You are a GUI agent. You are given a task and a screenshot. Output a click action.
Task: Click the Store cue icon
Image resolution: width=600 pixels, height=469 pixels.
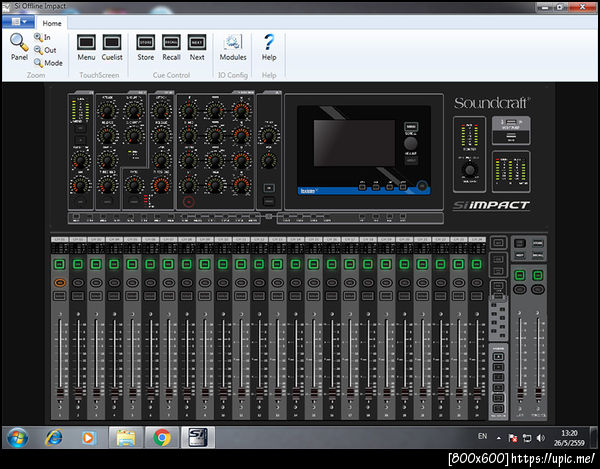pyautogui.click(x=146, y=43)
